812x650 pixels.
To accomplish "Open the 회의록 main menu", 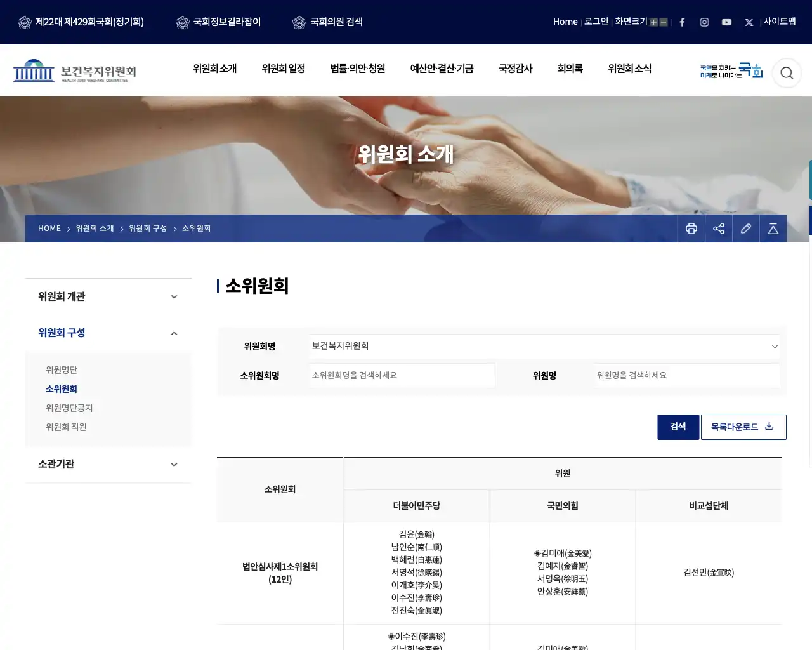I will 570,69.
